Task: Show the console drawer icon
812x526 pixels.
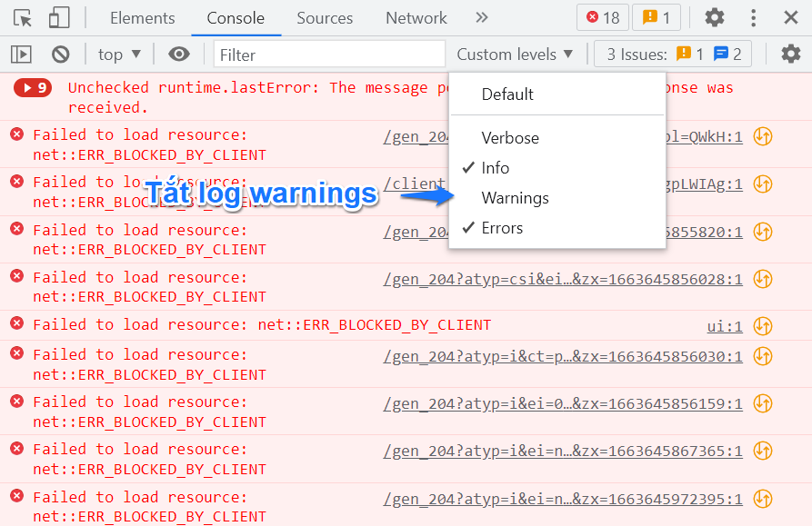Action: coord(21,55)
